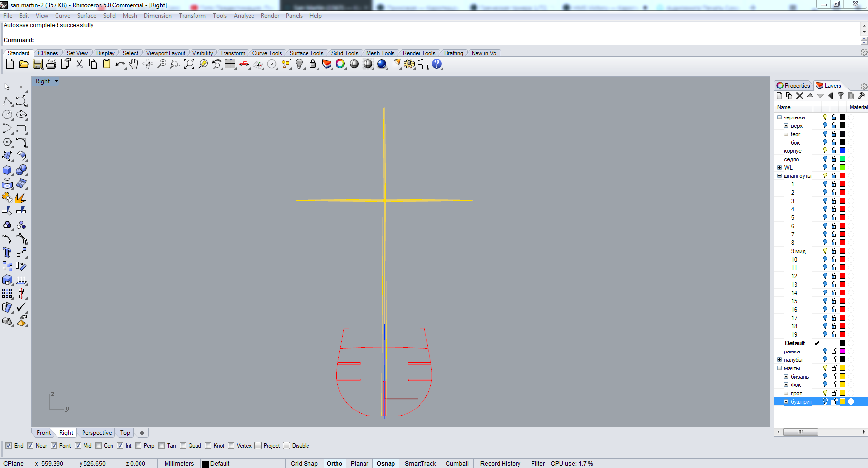Viewport: 868px width, 468px height.
Task: Click the layer filter funnel icon
Action: pos(840,96)
